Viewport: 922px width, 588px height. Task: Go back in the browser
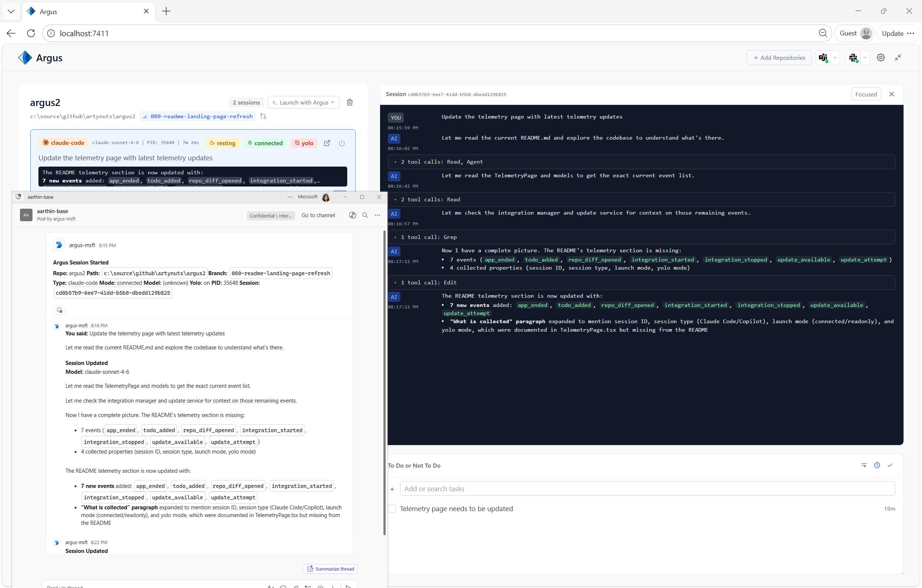[x=11, y=33]
